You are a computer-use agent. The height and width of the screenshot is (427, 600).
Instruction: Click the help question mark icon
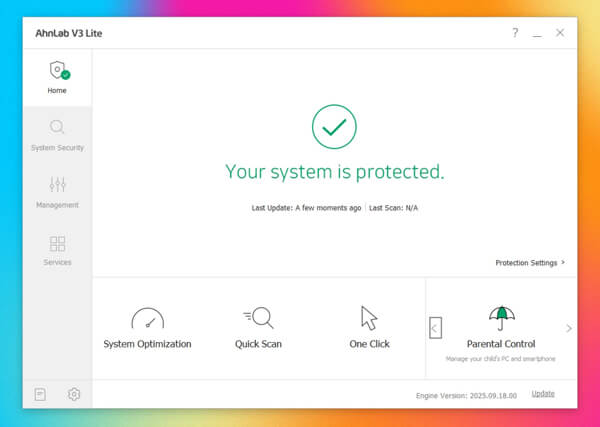pos(515,33)
